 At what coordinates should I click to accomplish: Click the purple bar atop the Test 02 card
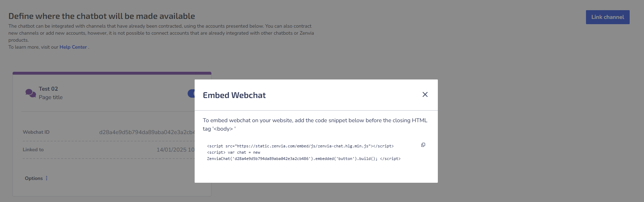(x=112, y=73)
